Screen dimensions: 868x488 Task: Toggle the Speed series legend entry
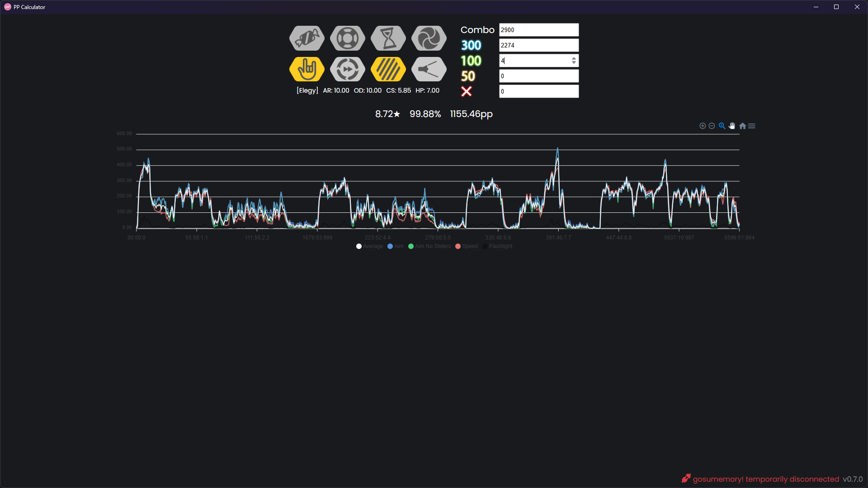(x=467, y=246)
